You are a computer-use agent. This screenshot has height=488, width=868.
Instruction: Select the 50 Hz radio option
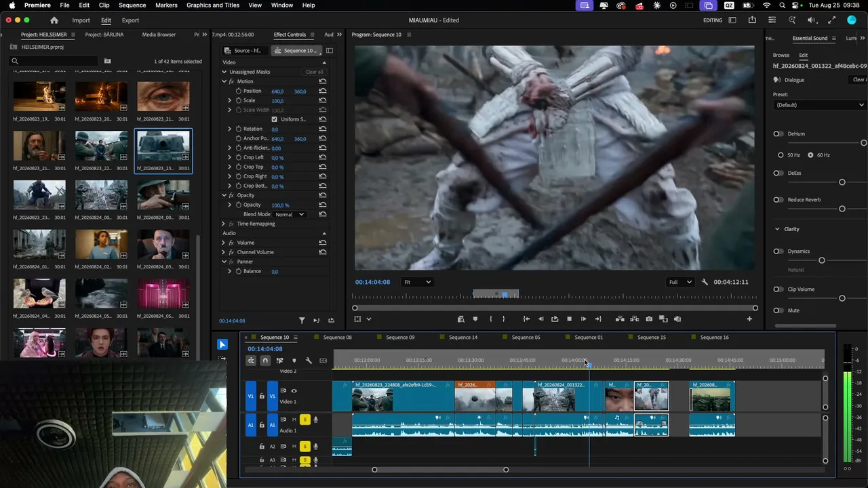[x=781, y=155]
